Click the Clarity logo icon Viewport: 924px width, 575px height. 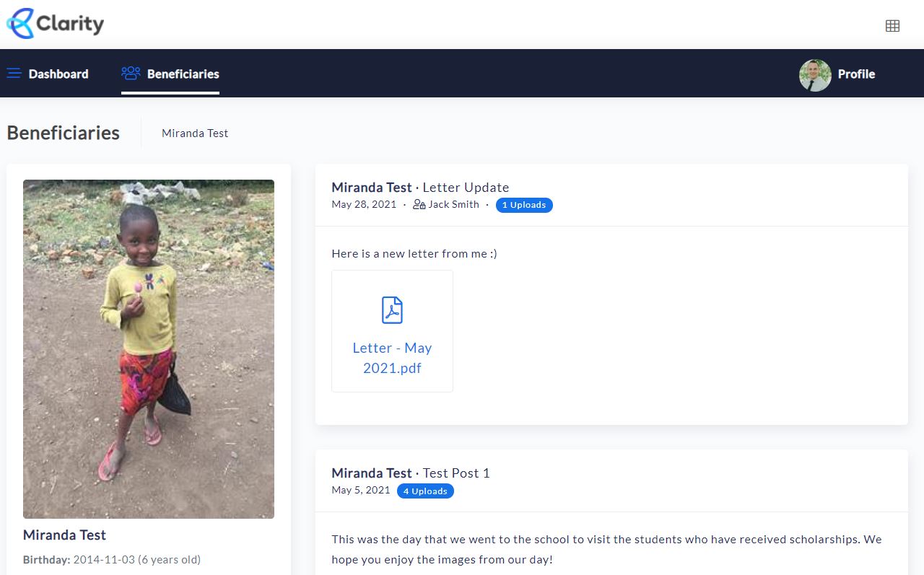coord(20,24)
